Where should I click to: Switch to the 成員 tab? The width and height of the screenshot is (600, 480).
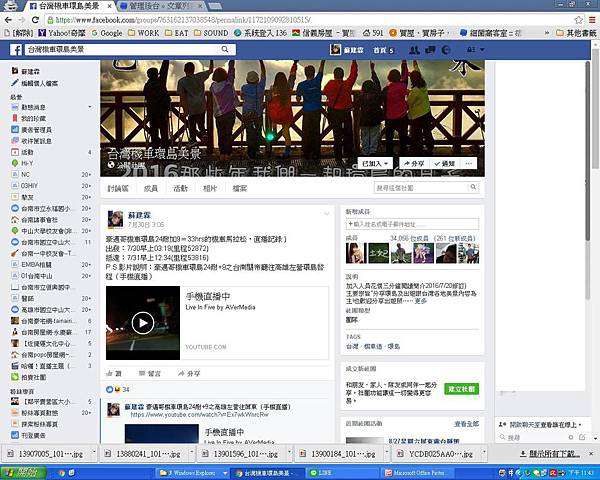tap(150, 188)
